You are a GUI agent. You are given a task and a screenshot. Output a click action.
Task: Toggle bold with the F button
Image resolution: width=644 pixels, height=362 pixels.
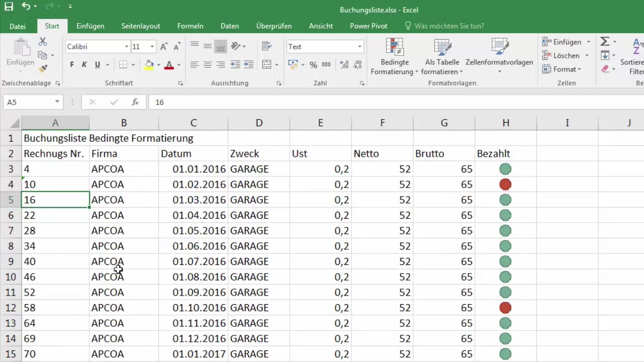(72, 64)
